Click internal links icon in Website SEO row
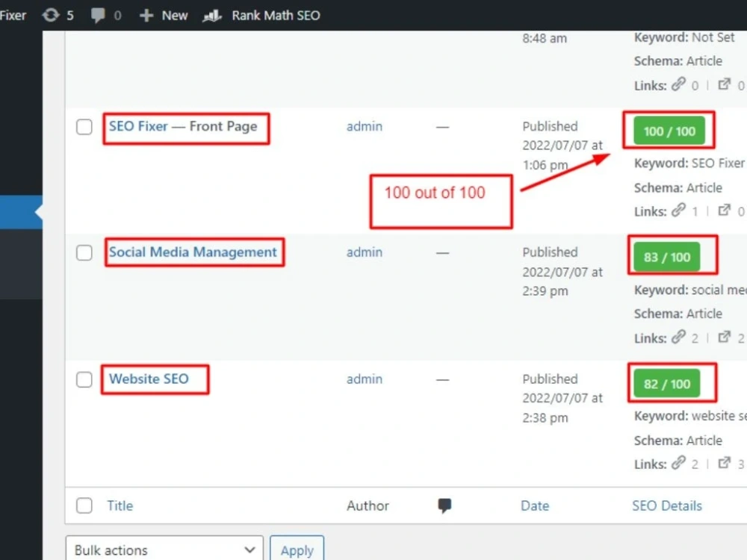 (678, 462)
